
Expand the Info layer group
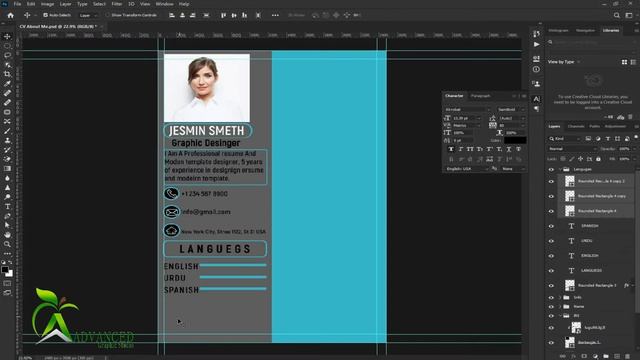(x=560, y=298)
